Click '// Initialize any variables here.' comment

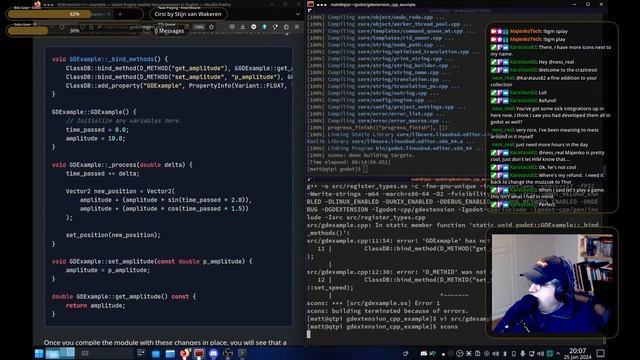123,121
